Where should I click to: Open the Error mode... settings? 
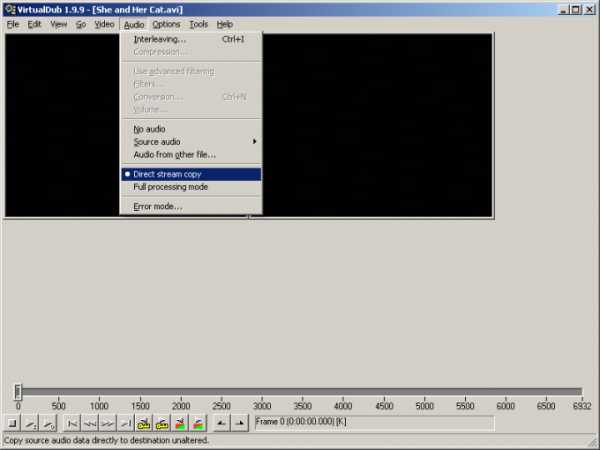[191, 207]
